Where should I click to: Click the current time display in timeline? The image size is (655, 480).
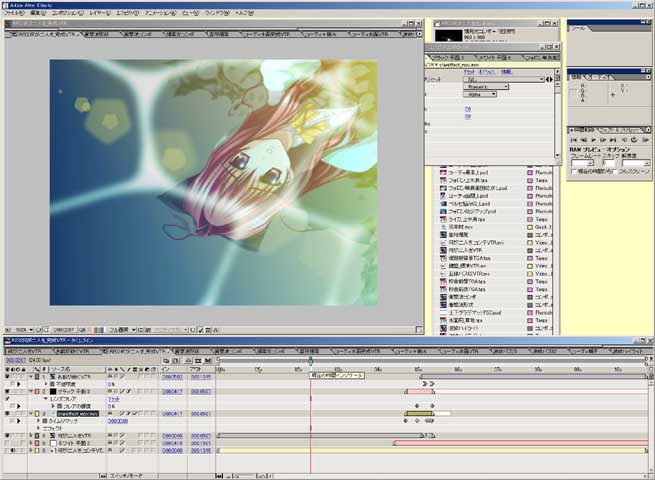(x=16, y=360)
